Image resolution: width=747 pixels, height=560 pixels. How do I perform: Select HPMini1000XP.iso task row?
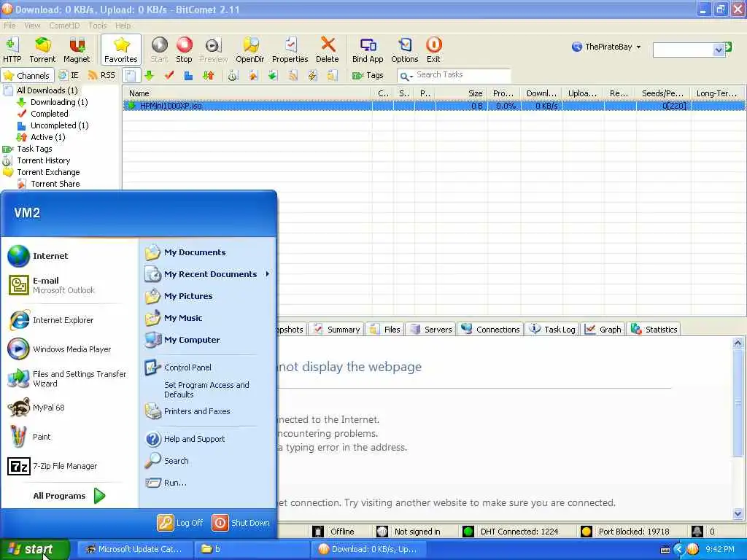click(433, 106)
